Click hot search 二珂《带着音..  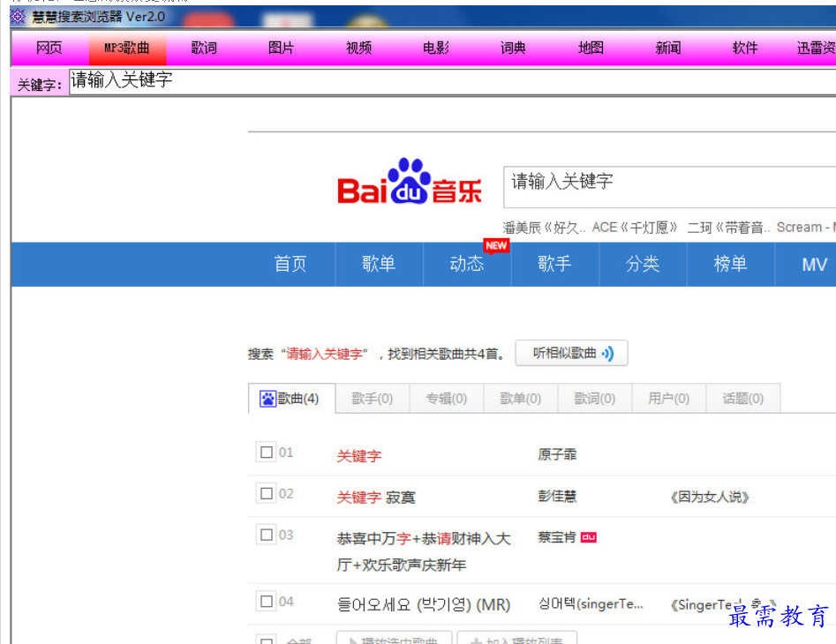tap(728, 228)
